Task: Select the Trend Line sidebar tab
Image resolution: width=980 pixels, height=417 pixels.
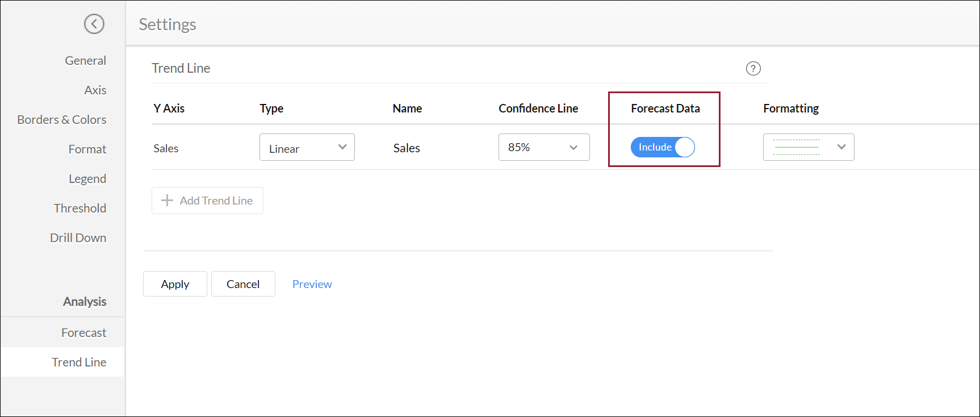Action: pyautogui.click(x=79, y=362)
